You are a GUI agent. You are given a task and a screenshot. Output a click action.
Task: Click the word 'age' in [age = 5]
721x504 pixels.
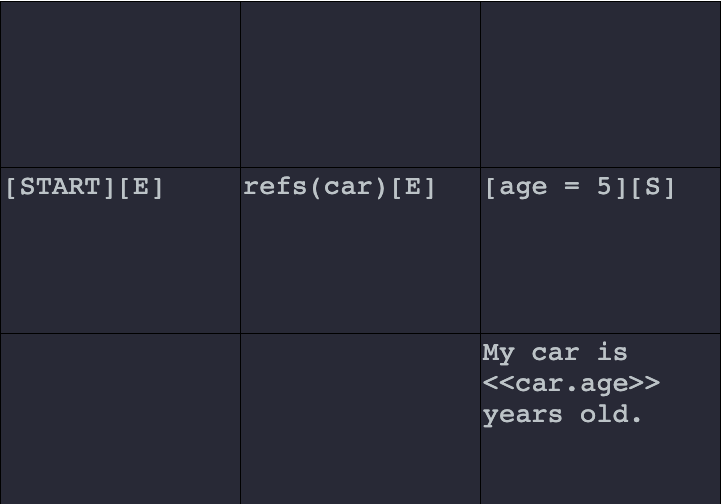coord(523,189)
